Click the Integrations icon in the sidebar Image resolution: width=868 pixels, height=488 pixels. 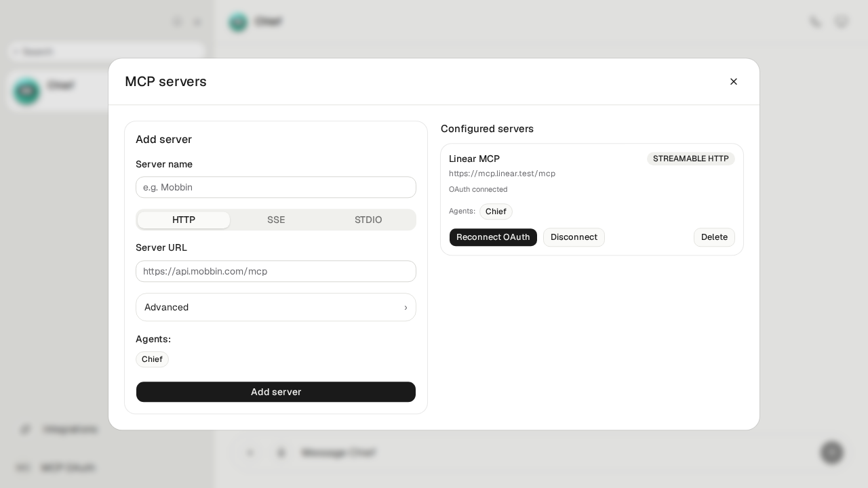(26, 429)
